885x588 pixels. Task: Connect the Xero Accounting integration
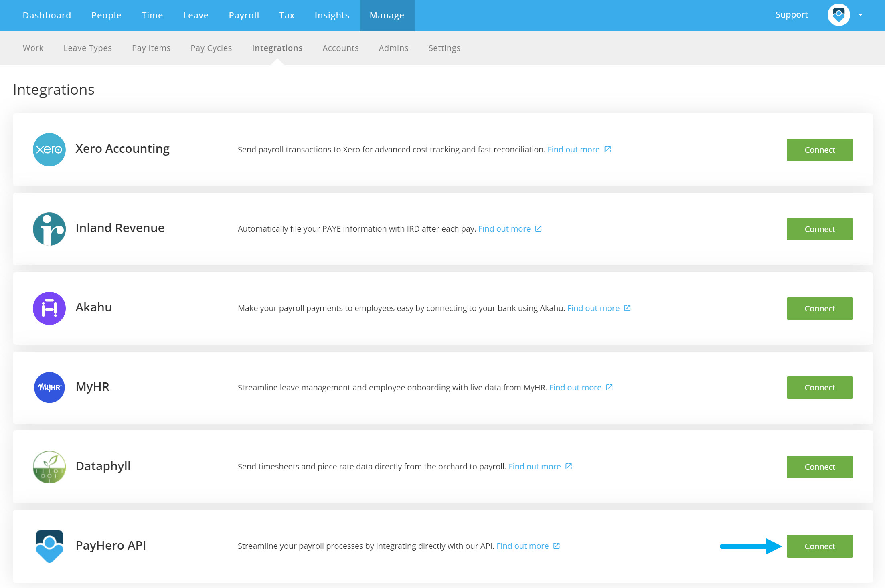click(820, 150)
